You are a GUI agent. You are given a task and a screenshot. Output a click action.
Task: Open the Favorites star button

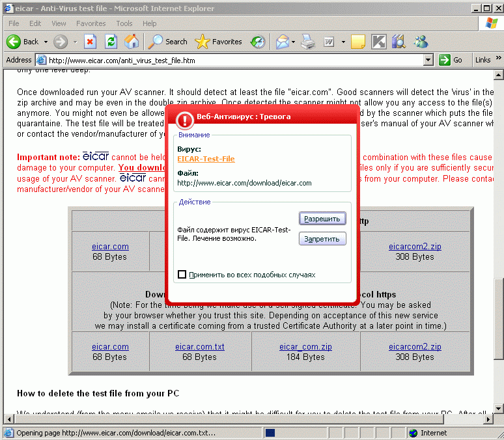pos(218,42)
